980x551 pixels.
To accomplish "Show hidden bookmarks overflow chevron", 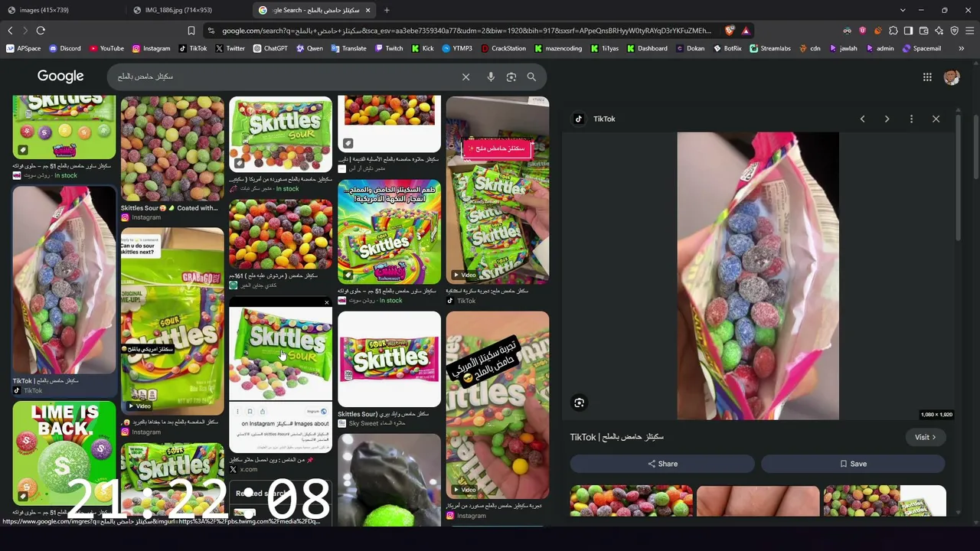I will point(962,48).
